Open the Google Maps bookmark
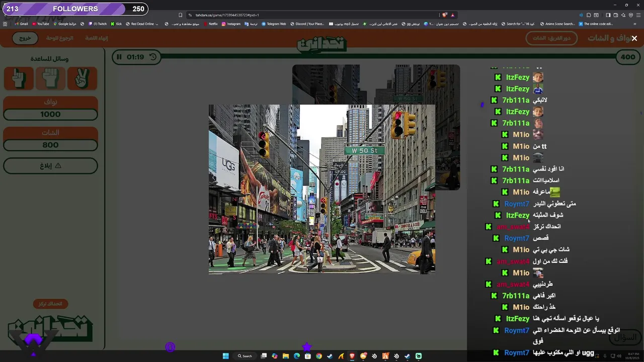 64,24
